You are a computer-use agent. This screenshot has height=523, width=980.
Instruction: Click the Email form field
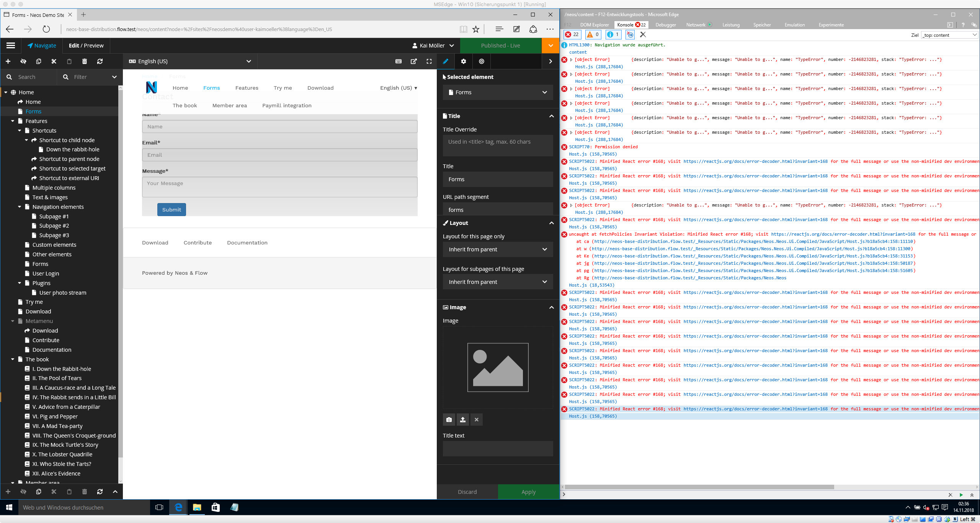coord(279,155)
